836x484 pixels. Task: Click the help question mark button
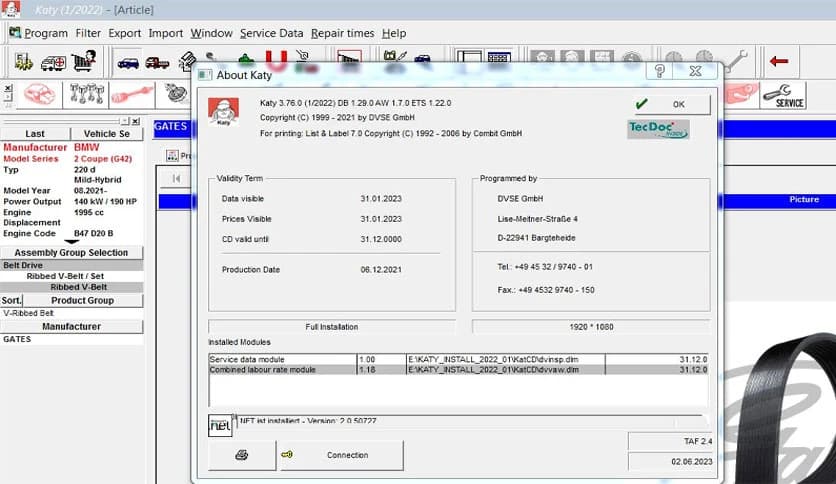click(x=660, y=72)
